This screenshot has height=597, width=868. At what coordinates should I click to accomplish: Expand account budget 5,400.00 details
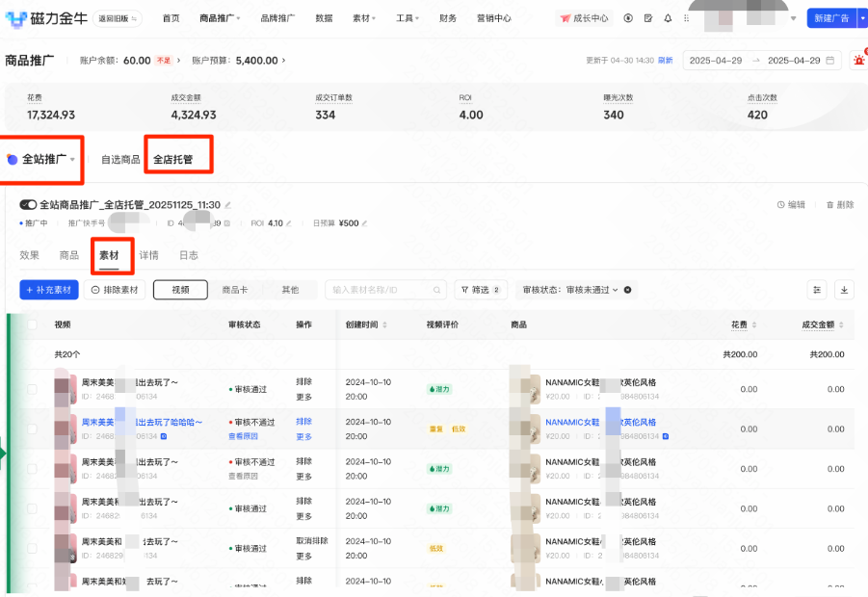pos(284,61)
